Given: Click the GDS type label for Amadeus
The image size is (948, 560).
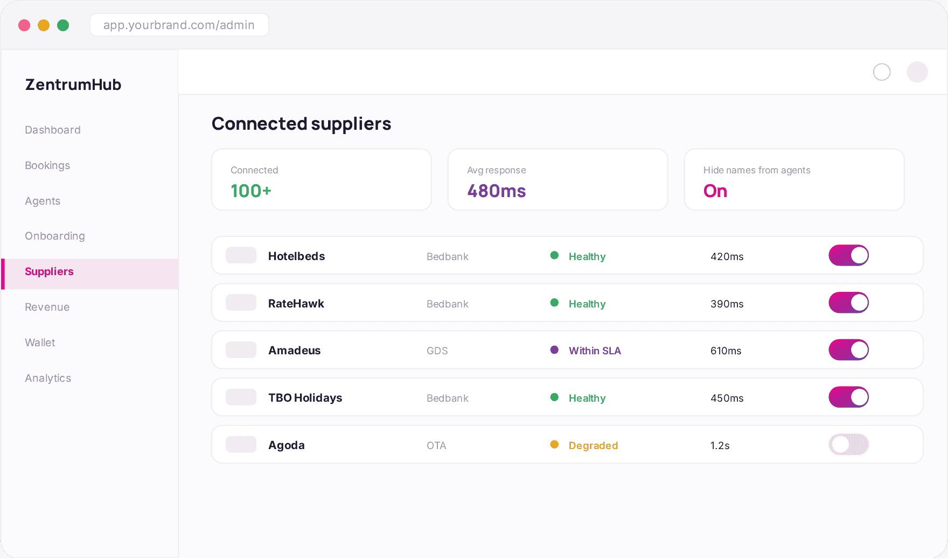Looking at the screenshot, I should 437,351.
